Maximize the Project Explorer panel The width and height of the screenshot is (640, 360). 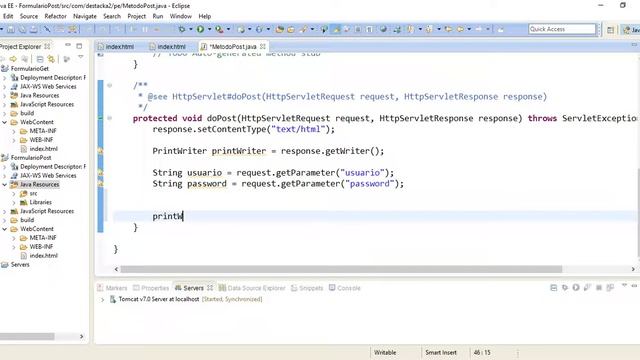click(79, 46)
